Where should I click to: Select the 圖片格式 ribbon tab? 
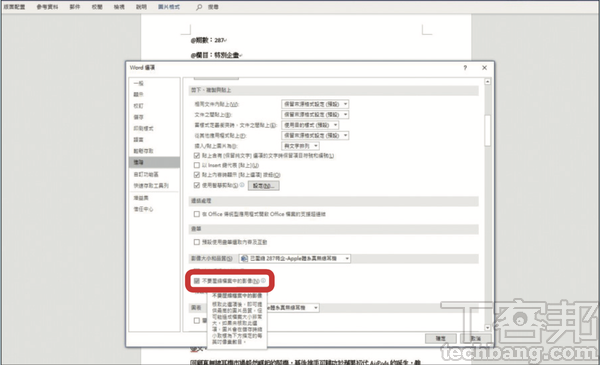[169, 7]
